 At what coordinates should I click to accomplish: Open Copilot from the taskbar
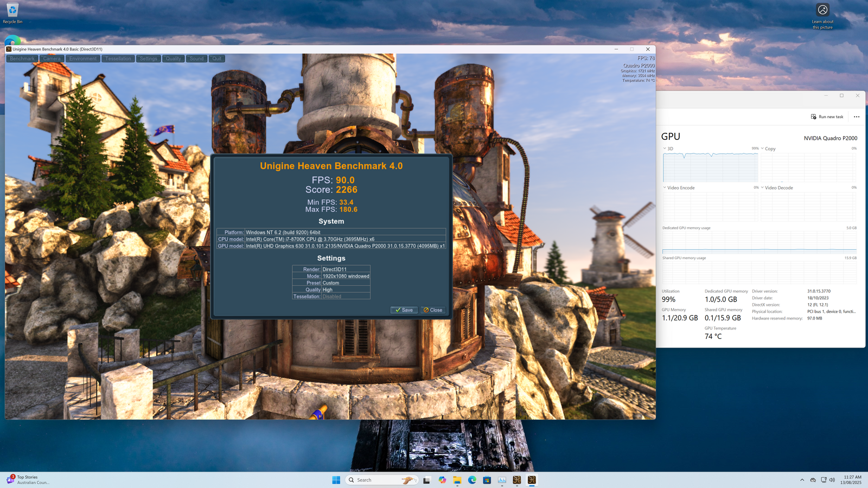click(442, 480)
